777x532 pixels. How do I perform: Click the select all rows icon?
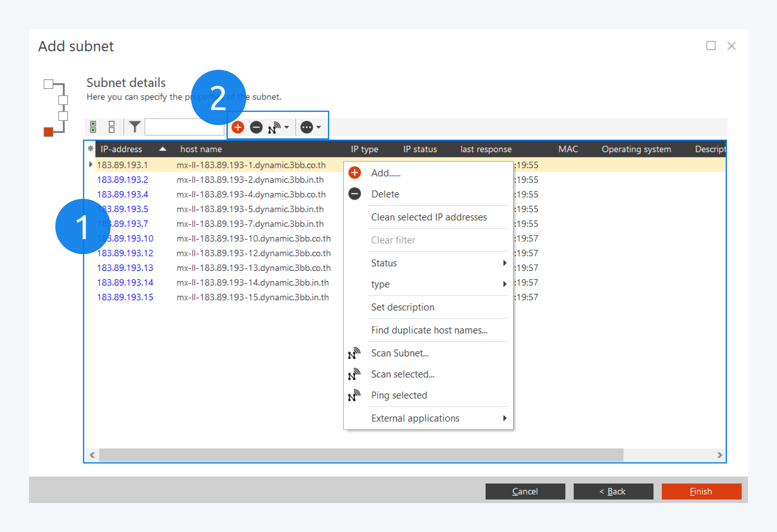tap(93, 127)
